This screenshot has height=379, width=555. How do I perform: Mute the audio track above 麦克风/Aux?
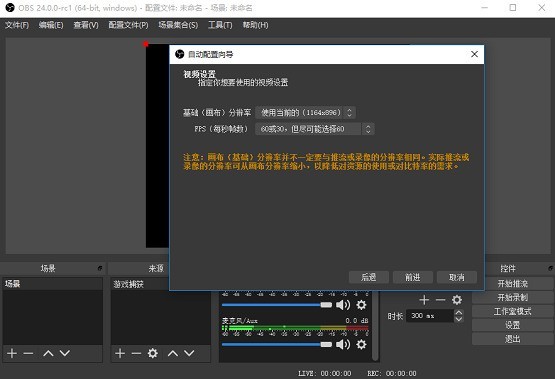(343, 305)
